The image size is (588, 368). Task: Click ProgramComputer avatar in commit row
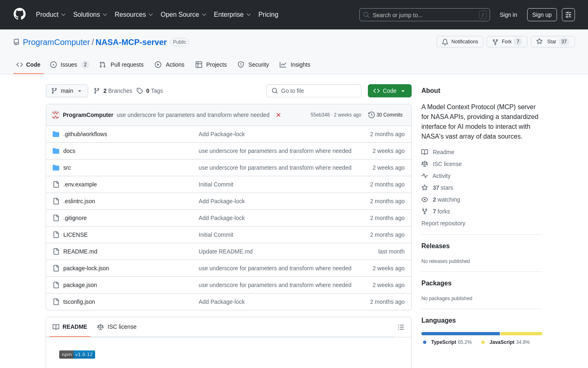click(x=56, y=115)
